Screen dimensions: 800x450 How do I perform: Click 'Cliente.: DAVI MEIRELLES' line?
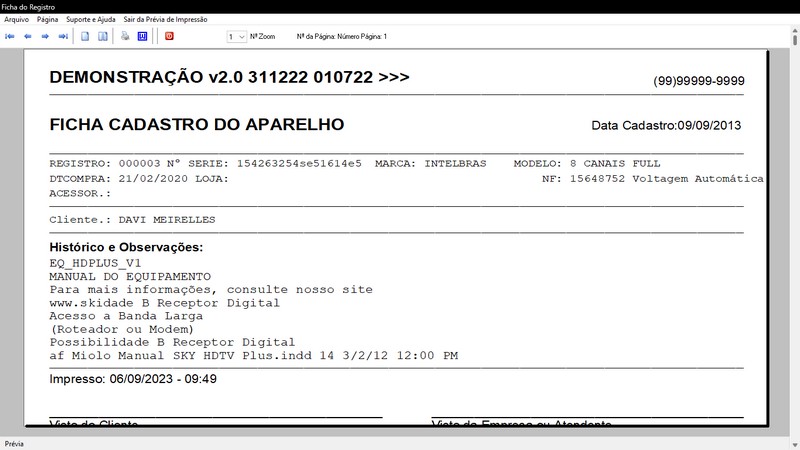point(132,220)
